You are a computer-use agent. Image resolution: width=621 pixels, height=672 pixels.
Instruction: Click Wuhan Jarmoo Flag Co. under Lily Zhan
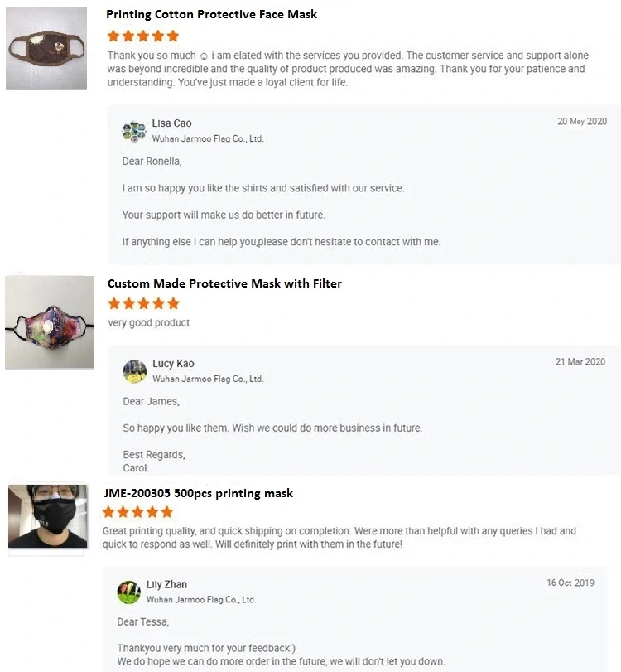pyautogui.click(x=201, y=599)
